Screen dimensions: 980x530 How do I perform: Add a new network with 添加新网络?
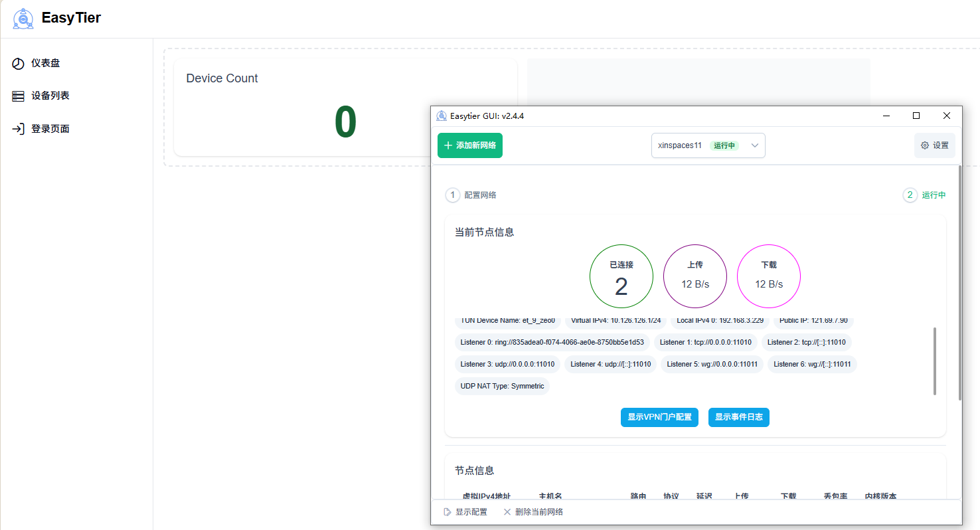click(x=470, y=145)
